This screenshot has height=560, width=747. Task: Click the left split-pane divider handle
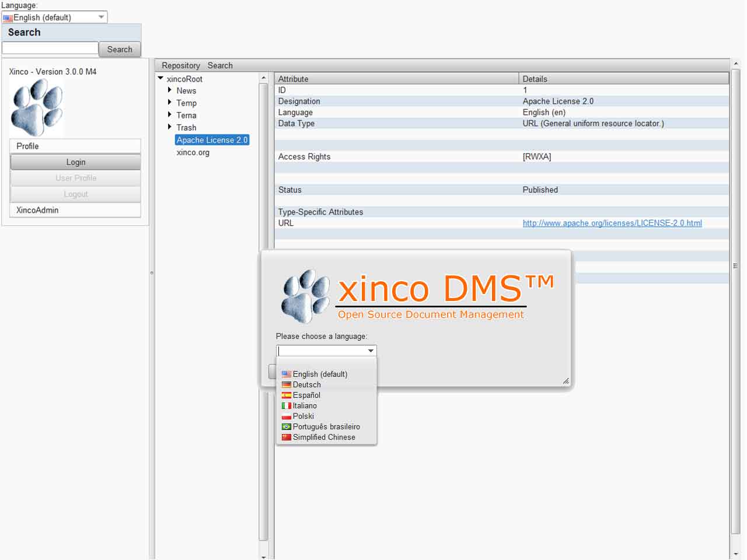click(152, 272)
